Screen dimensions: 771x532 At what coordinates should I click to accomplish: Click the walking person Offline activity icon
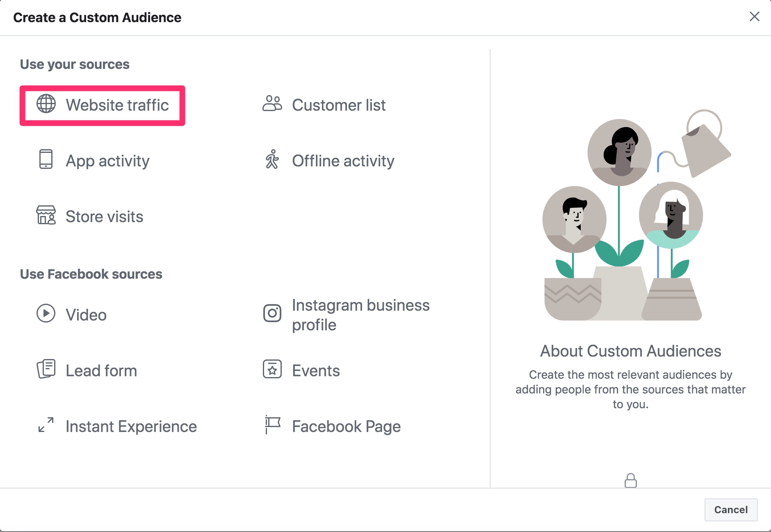point(272,159)
